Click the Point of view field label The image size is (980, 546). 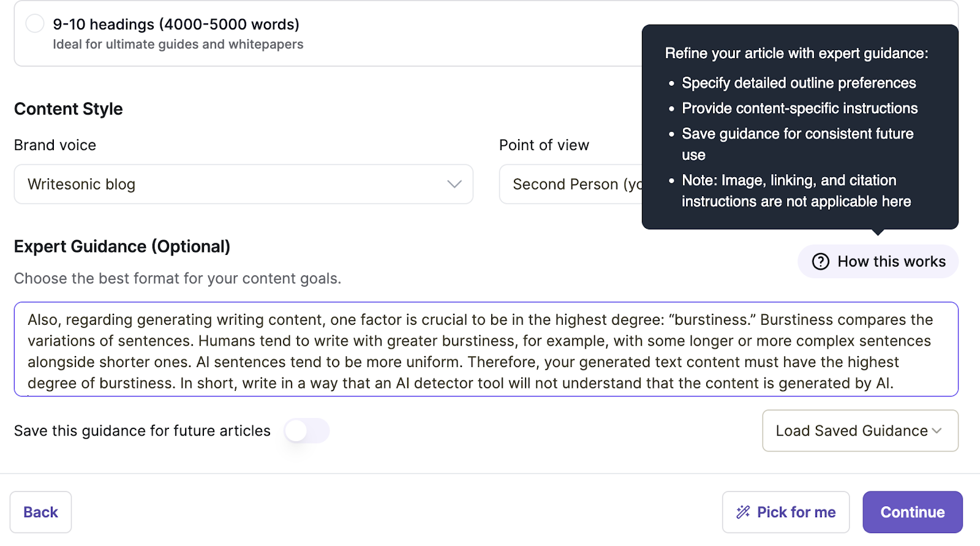point(544,145)
